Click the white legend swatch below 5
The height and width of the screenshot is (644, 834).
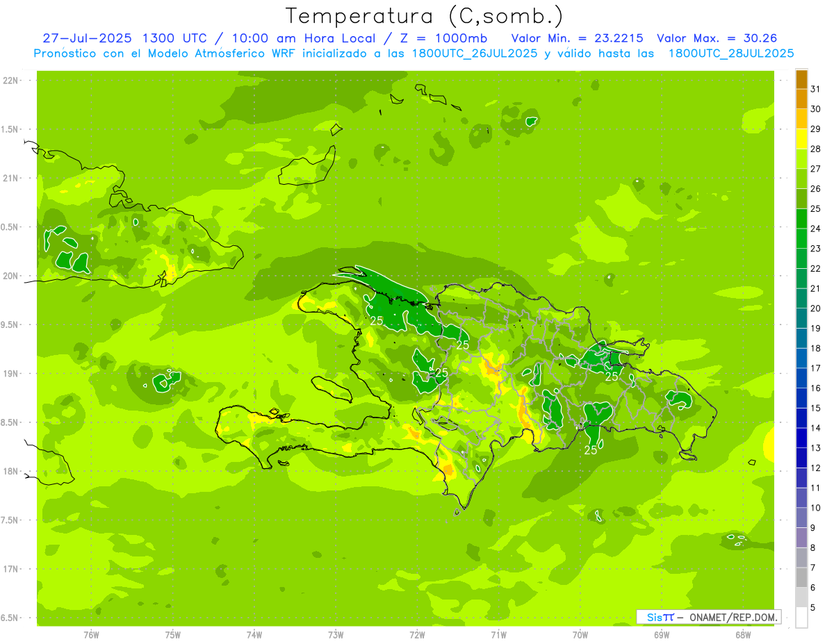click(801, 618)
